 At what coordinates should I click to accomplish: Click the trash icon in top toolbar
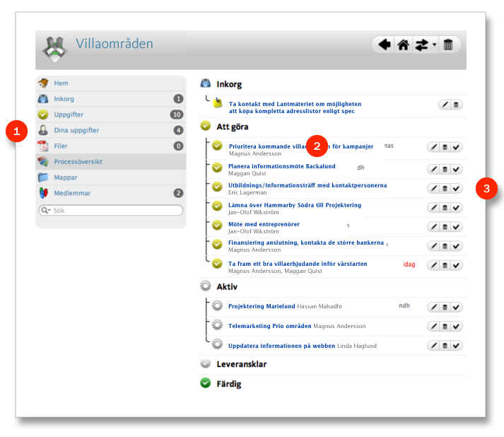[x=447, y=45]
